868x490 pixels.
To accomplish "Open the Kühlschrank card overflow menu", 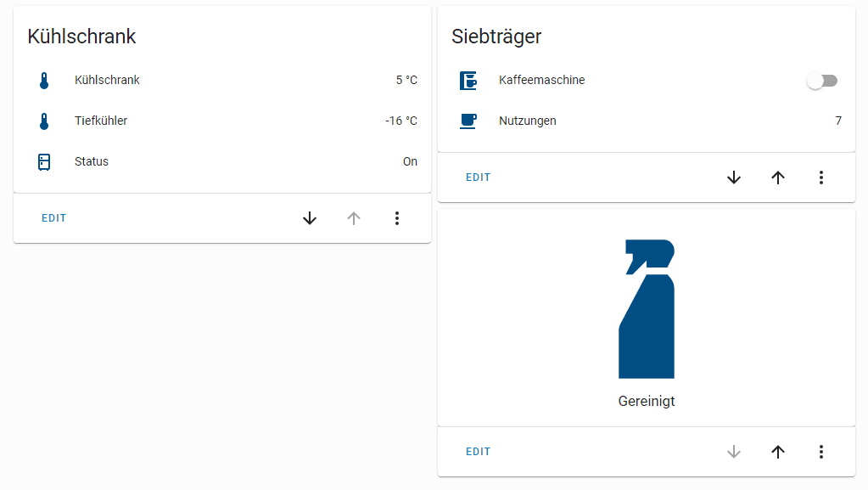I will click(x=397, y=218).
